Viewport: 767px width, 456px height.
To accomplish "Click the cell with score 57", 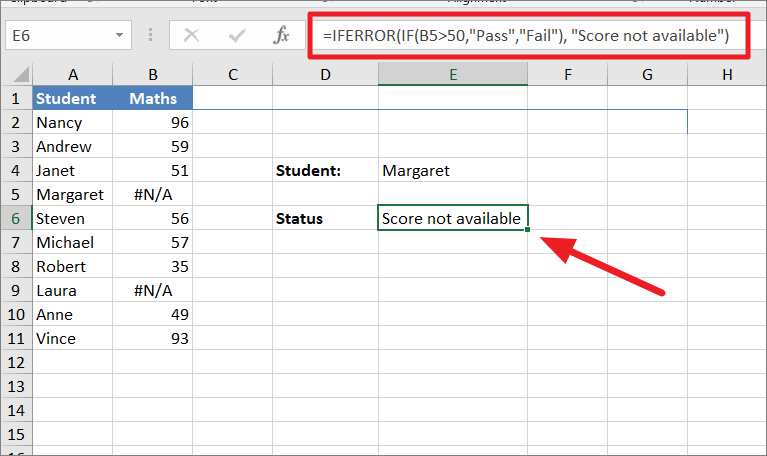I will click(153, 242).
